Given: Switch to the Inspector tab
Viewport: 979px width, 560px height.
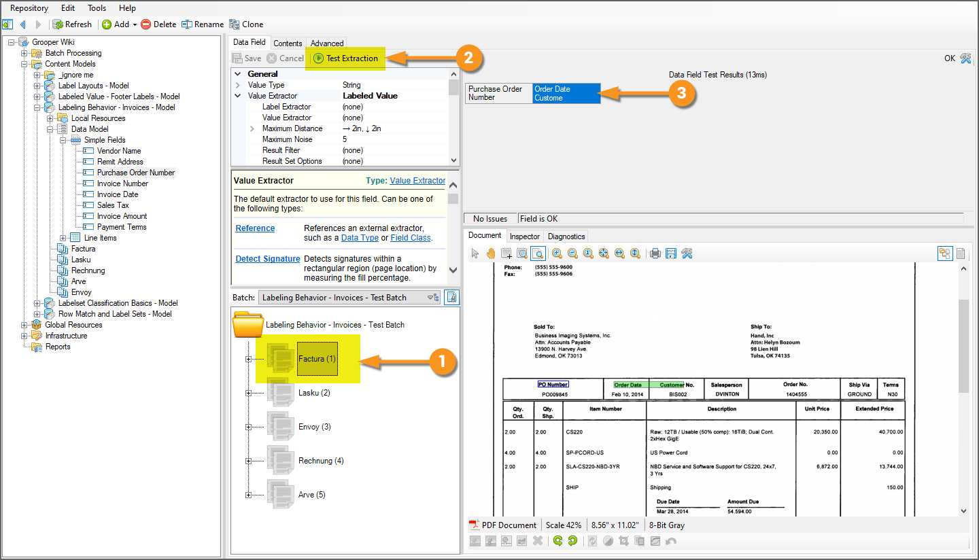Looking at the screenshot, I should [x=524, y=236].
